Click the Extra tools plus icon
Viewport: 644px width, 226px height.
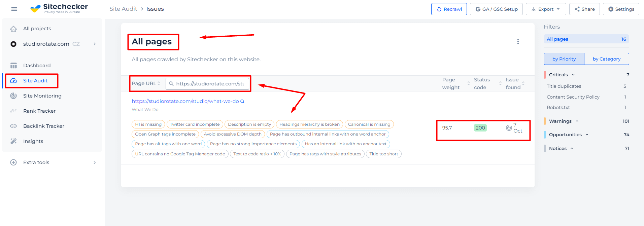point(13,162)
